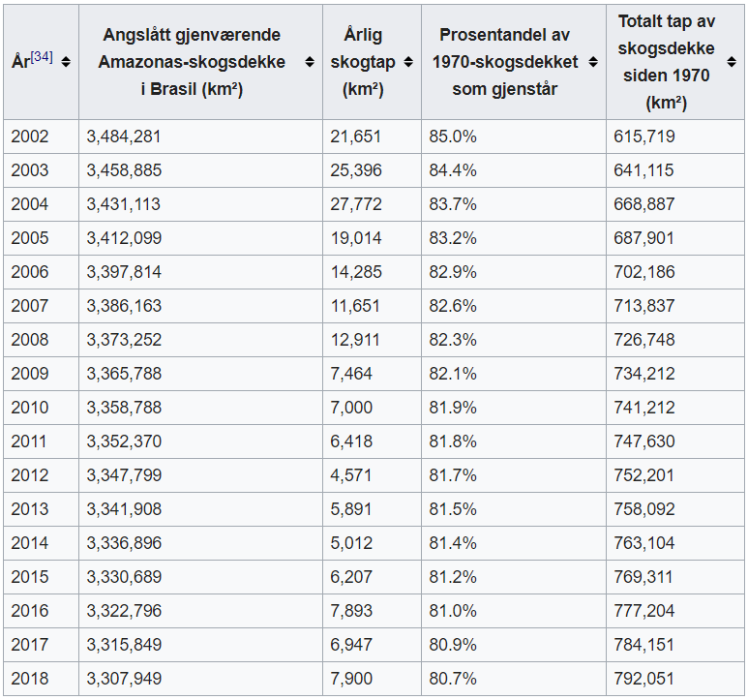748x700 pixels.
Task: Click annual loss value 27,772
Action: 356,204
